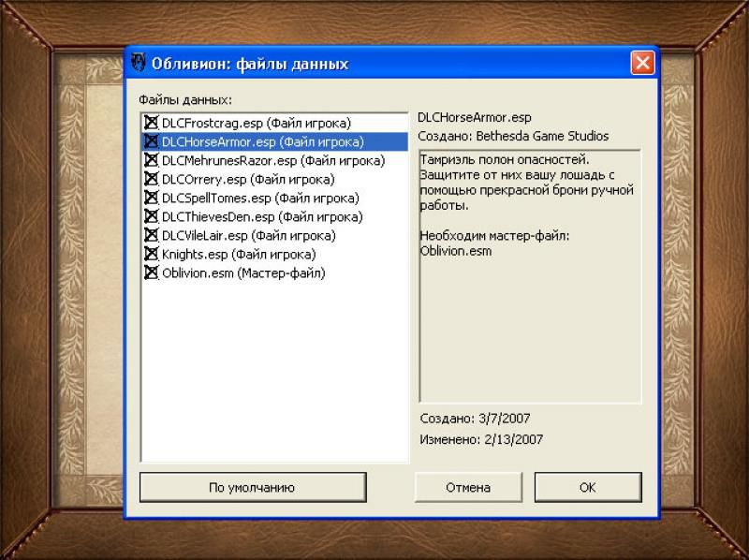Uncheck the DLCVileLair.esp checkbox
The width and height of the screenshot is (749, 560).
151,235
